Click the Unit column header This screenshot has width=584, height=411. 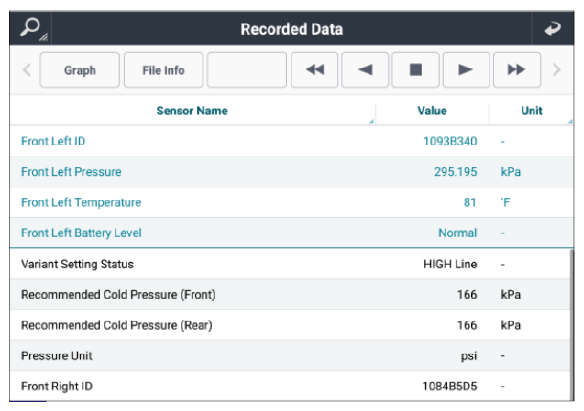[531, 111]
